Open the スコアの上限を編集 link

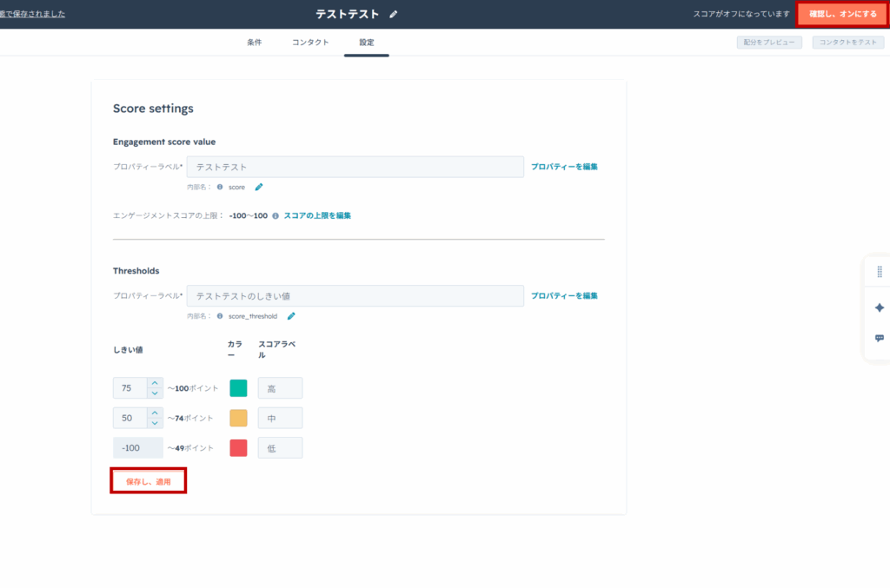pyautogui.click(x=317, y=216)
